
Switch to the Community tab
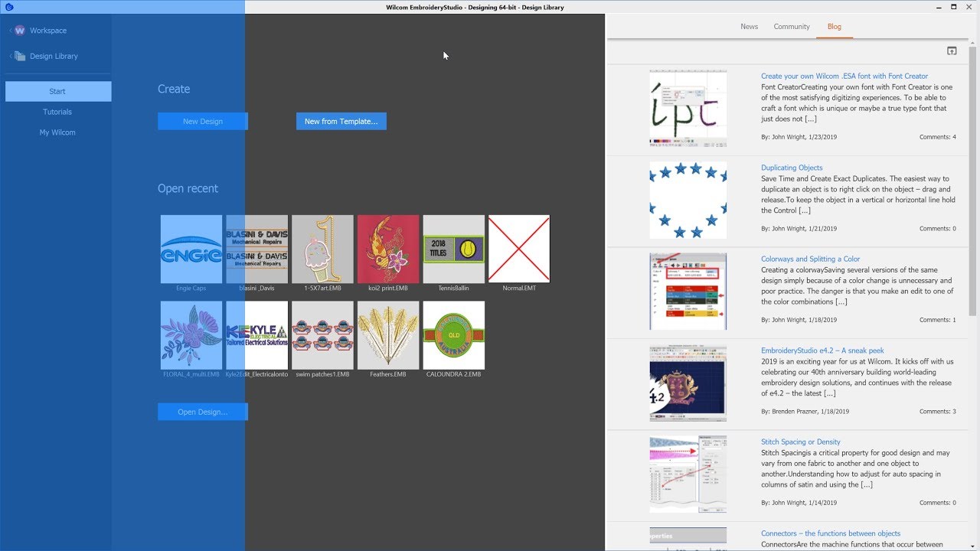pos(792,27)
